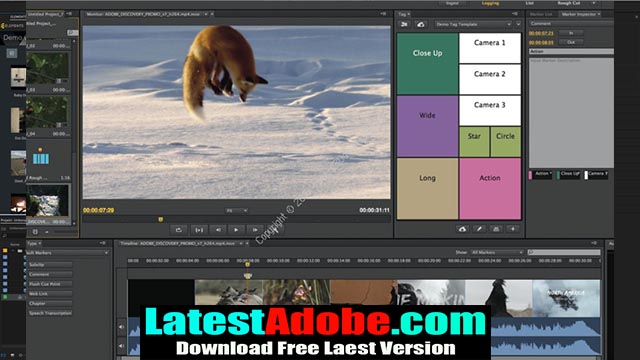Click the Speech Transcription marker button
This screenshot has width=640, height=360.
50,313
